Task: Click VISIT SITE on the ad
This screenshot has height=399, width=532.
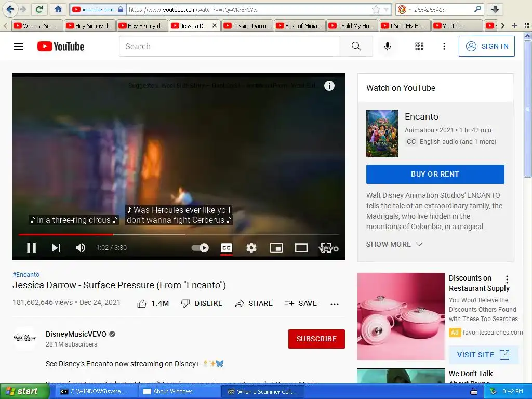Action: (x=483, y=355)
